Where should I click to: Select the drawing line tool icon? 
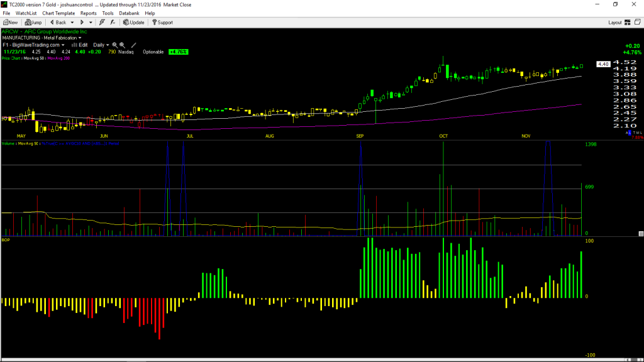(133, 45)
